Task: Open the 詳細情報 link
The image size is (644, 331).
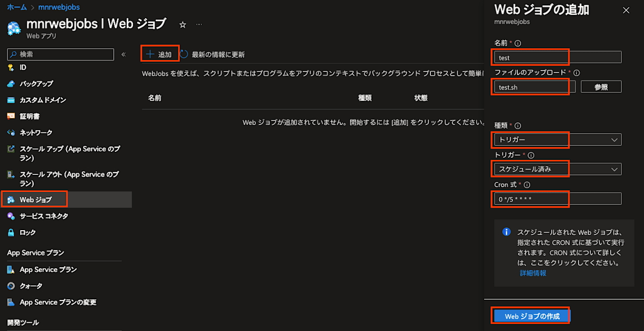Action: tap(533, 273)
